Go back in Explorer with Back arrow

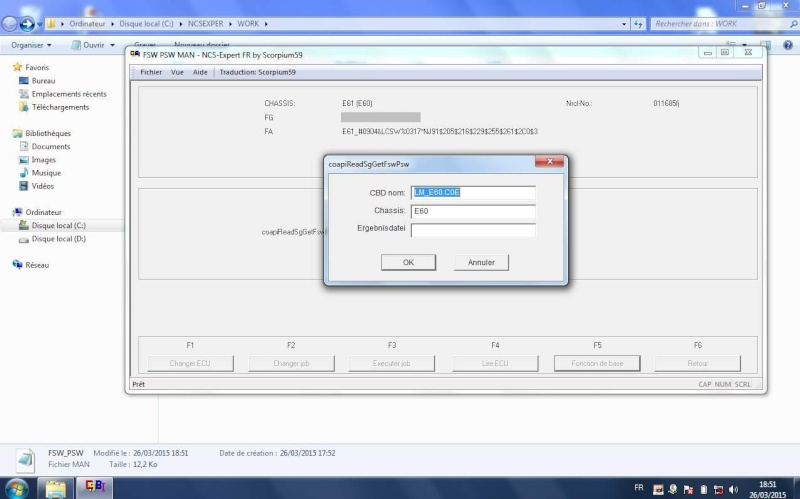point(10,23)
